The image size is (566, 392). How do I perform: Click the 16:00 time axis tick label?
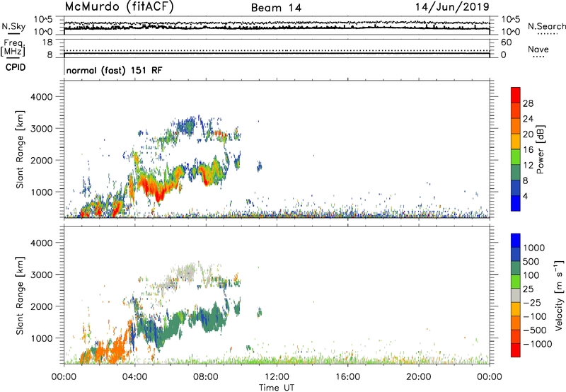347,377
